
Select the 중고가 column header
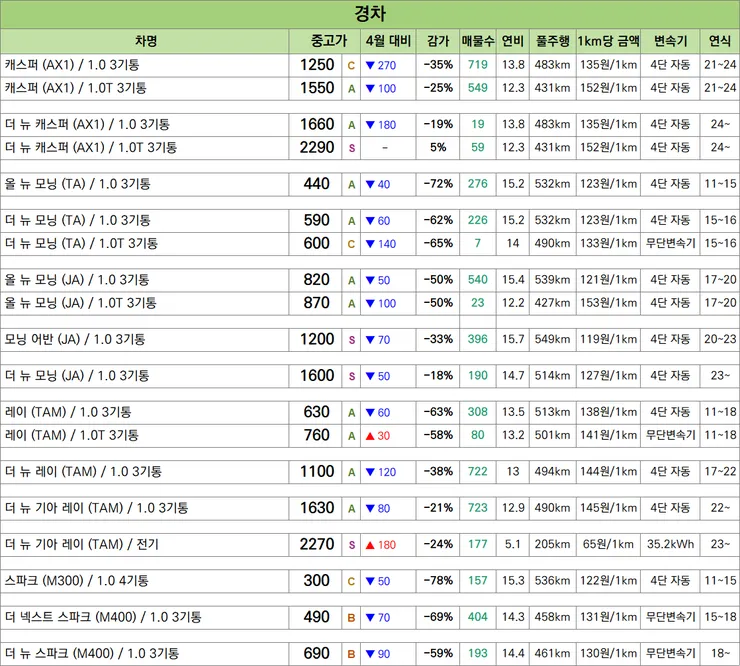(329, 41)
